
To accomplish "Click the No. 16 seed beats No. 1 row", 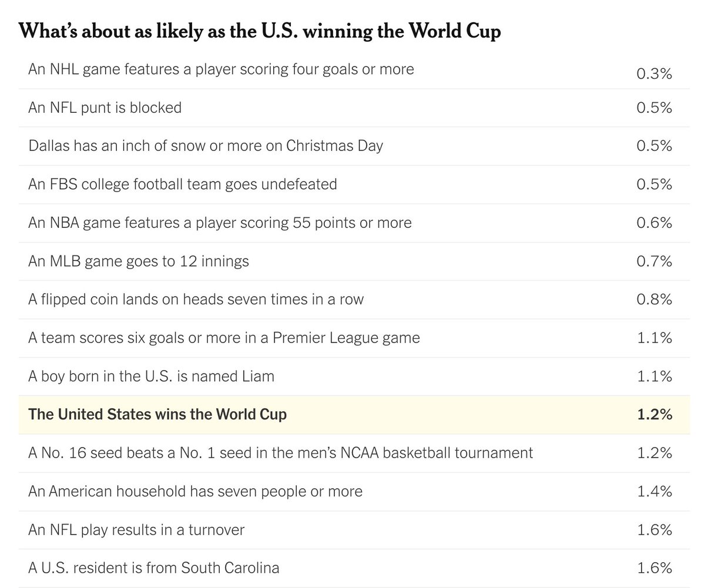I will click(x=354, y=453).
